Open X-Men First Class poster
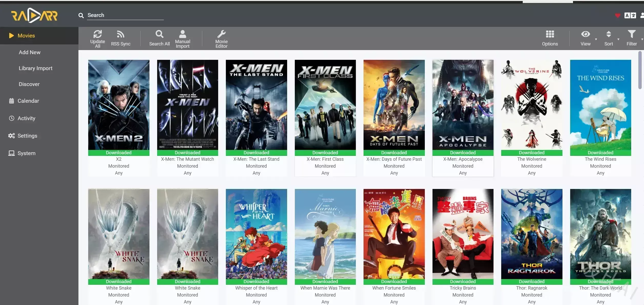 coord(325,105)
